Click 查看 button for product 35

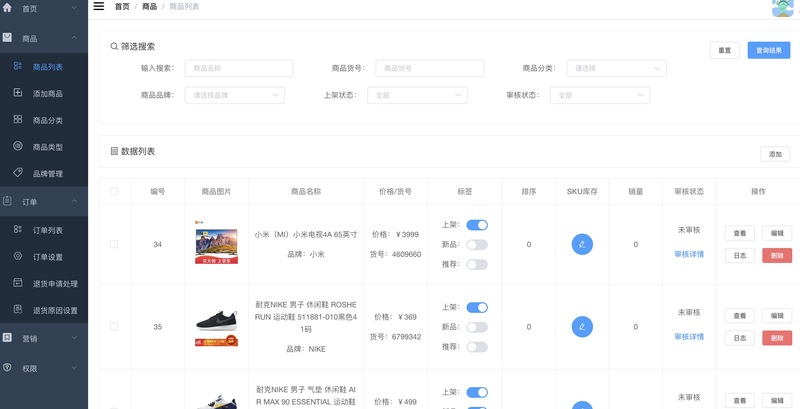tap(740, 316)
